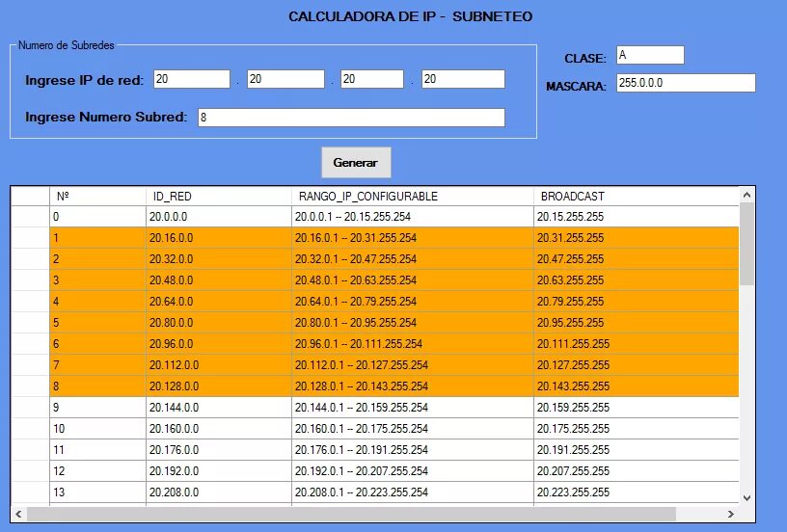Click the Ingrese Numero Subred input
Viewport: 787px width, 532px height.
point(351,118)
